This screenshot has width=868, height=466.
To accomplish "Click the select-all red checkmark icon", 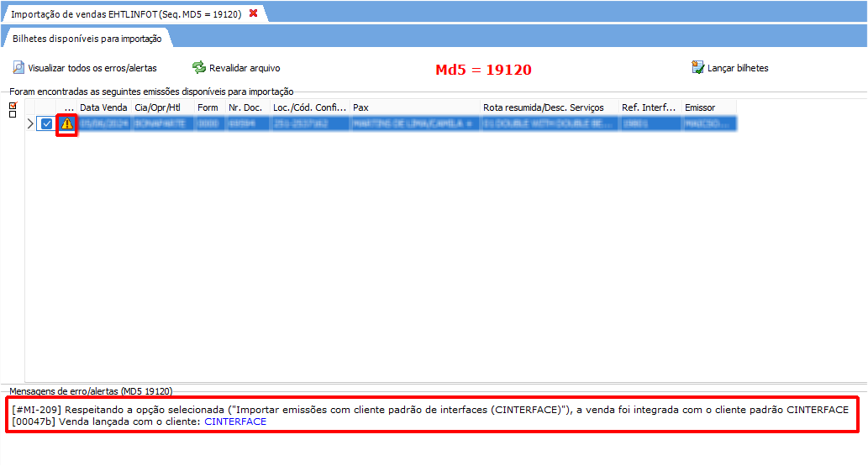I will pos(13,105).
